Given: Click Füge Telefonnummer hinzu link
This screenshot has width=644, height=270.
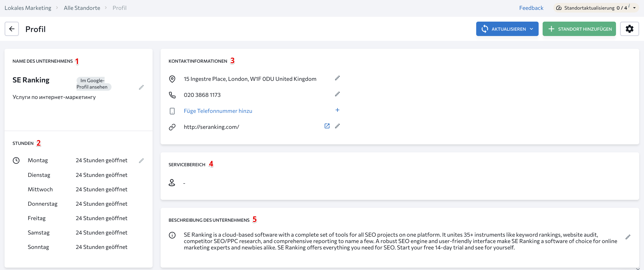Looking at the screenshot, I should (x=218, y=111).
